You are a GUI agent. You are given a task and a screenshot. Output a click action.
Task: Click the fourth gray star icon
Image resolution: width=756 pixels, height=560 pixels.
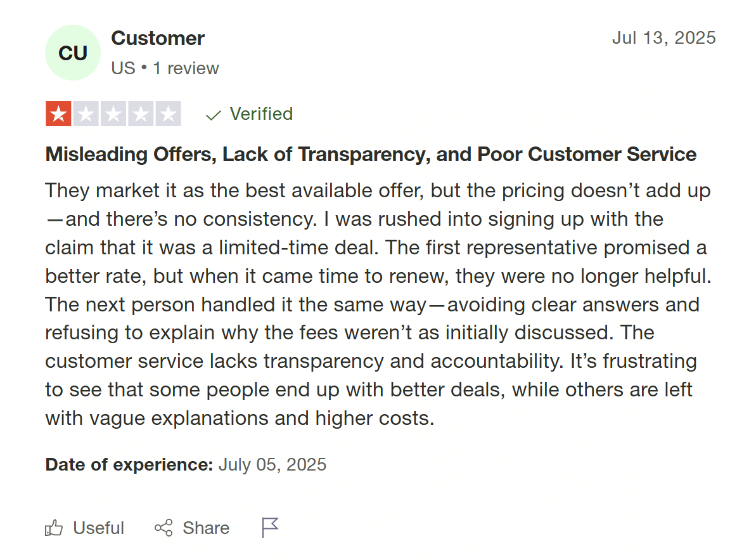point(140,114)
